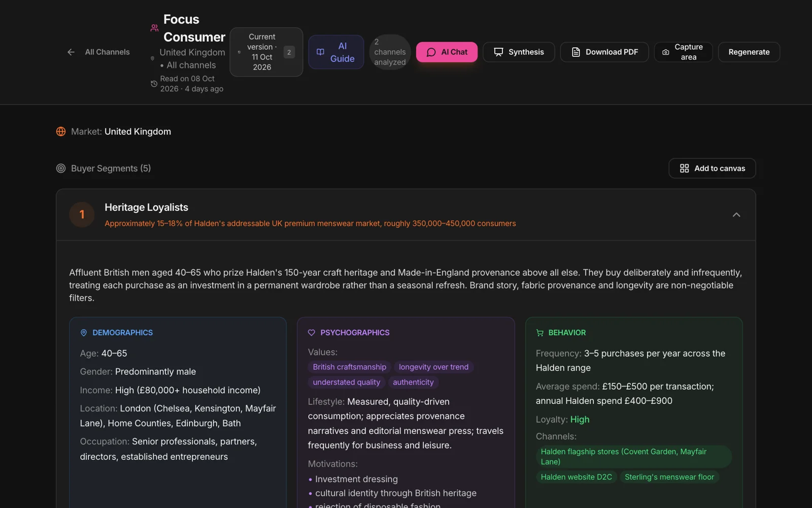The width and height of the screenshot is (812, 508).
Task: Click the DEMOGRAPHICS card heading
Action: [x=122, y=333]
